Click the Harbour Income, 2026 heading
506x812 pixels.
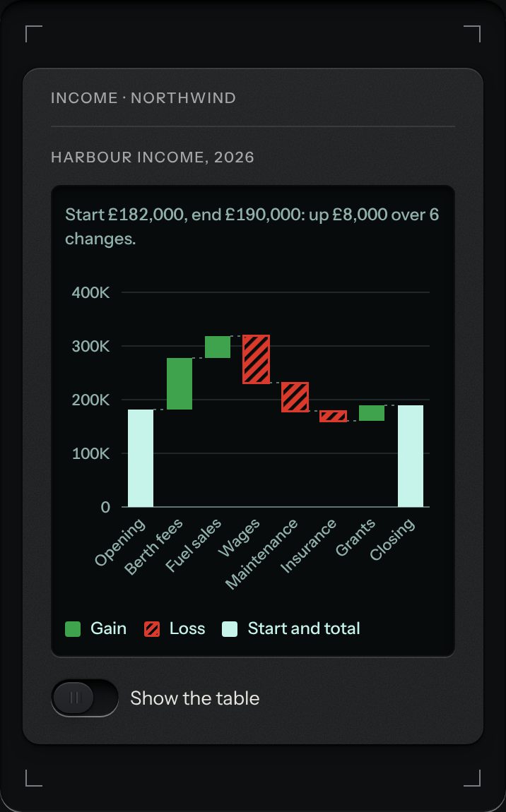tap(153, 157)
